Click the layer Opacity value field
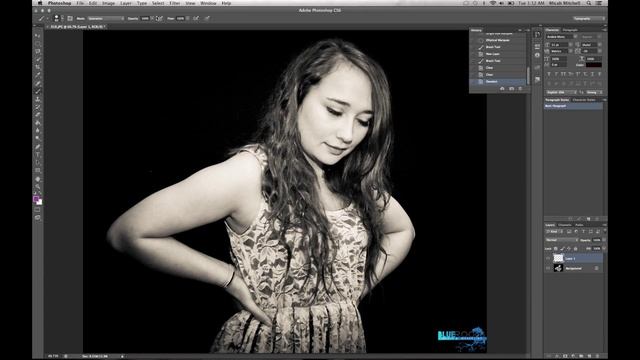Screen dimensions: 640x360 click(x=597, y=240)
